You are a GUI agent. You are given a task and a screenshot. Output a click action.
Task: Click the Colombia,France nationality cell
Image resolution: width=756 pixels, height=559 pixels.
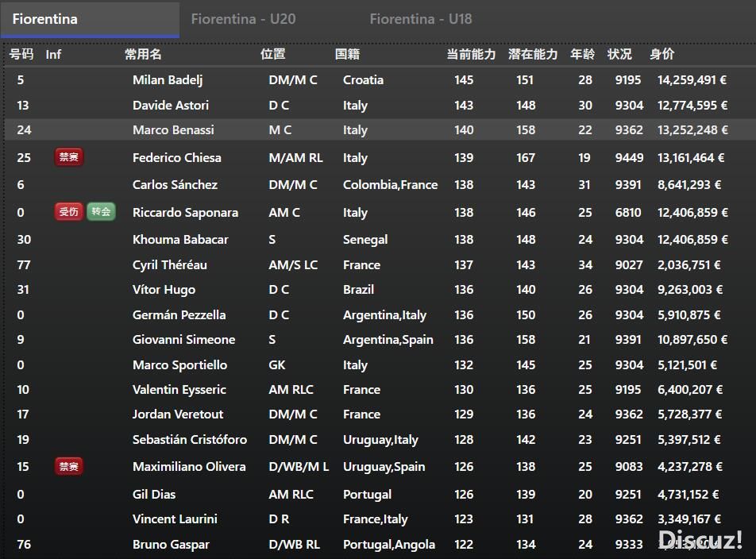390,184
